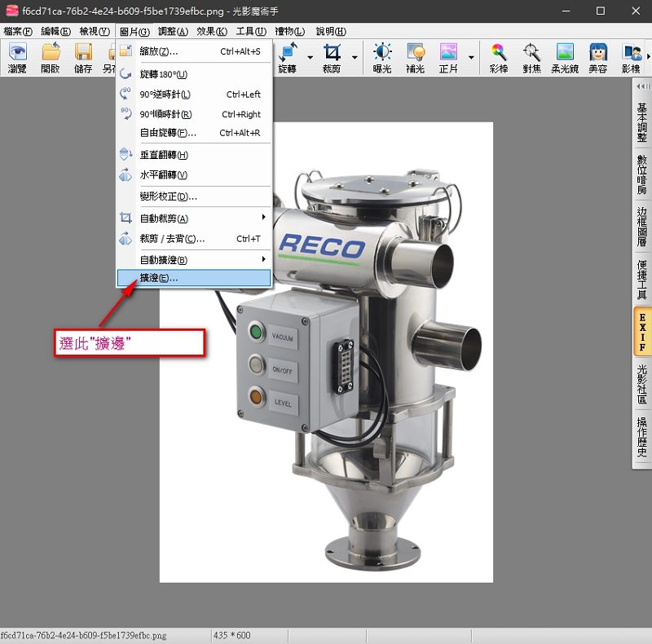
Task: Open a file with the 開啟 icon
Action: pos(51,57)
